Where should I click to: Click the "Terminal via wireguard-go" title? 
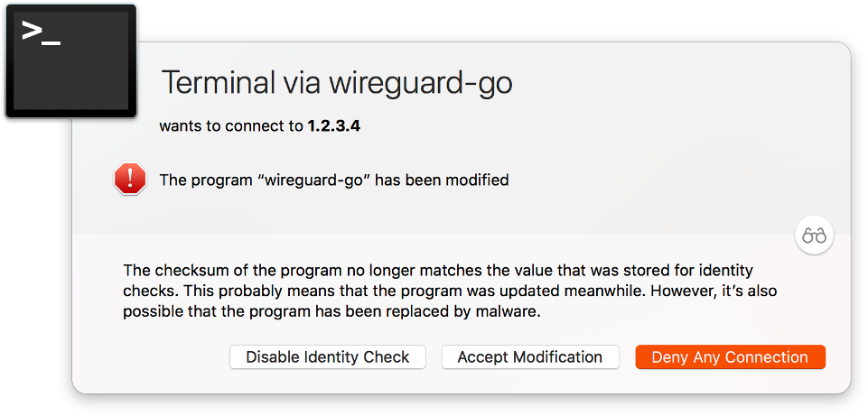click(337, 83)
